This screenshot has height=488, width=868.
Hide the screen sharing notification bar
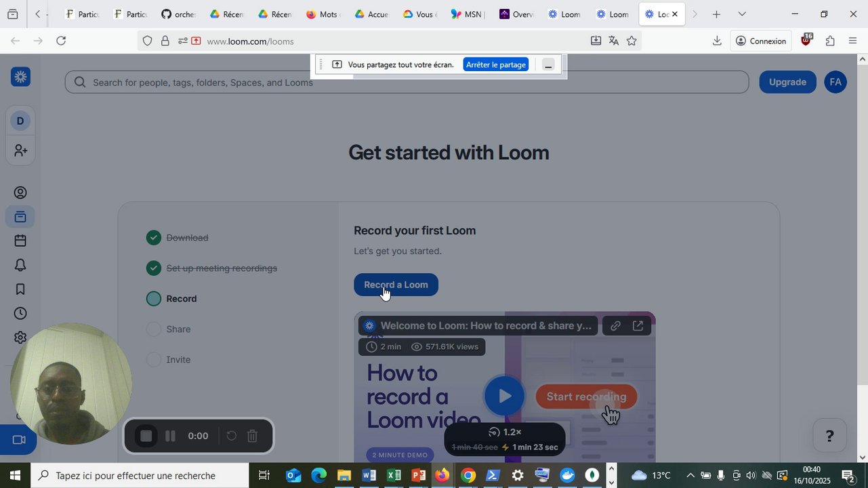(549, 65)
